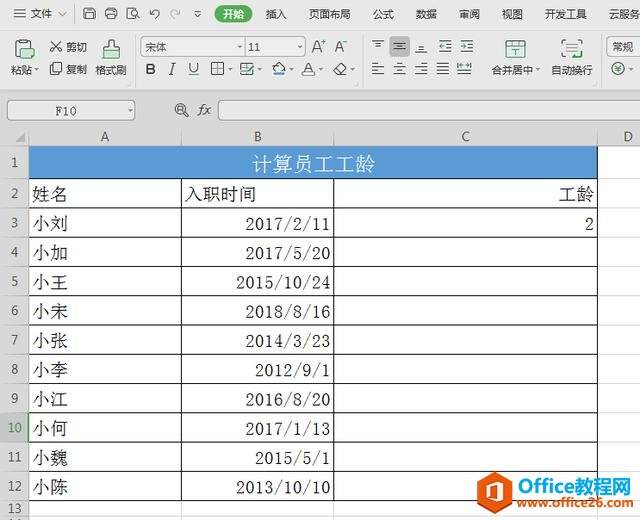This screenshot has height=520, width=640.
Task: Select the cell containing 2013/10/10
Action: click(x=258, y=486)
